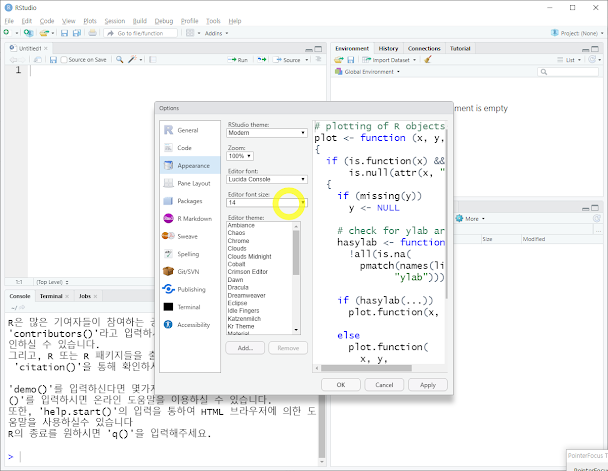Open RStudio theme dropdown

click(267, 133)
